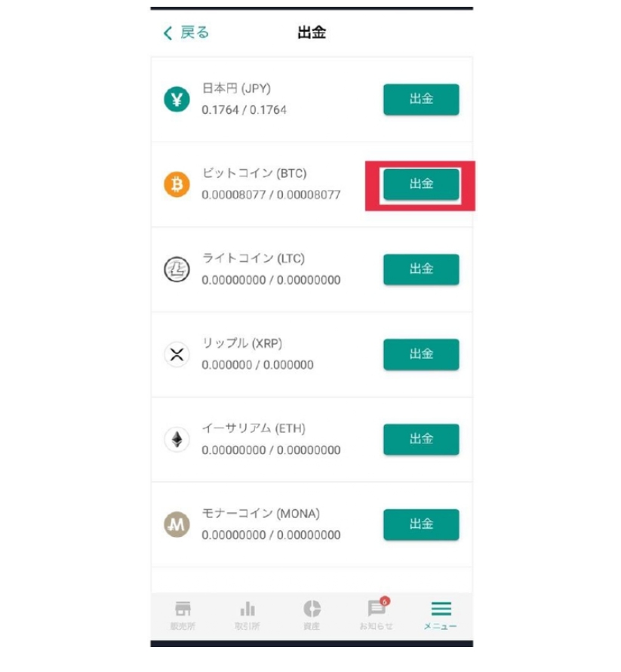This screenshot has height=672, width=621.
Task: Tap the Ethereum diamond logo icon
Action: tap(177, 439)
